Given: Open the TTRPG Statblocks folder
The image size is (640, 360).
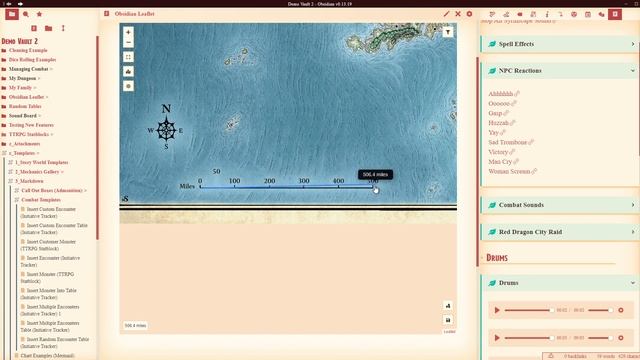Looking at the screenshot, I should 29,135.
